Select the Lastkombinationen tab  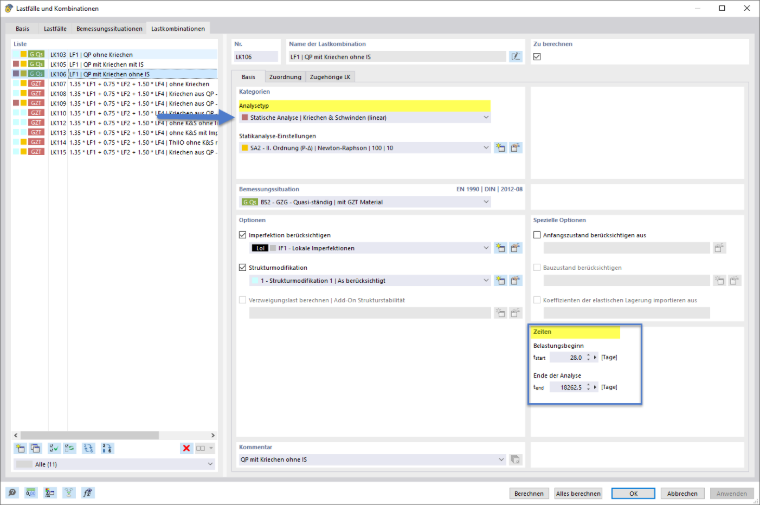click(x=178, y=29)
